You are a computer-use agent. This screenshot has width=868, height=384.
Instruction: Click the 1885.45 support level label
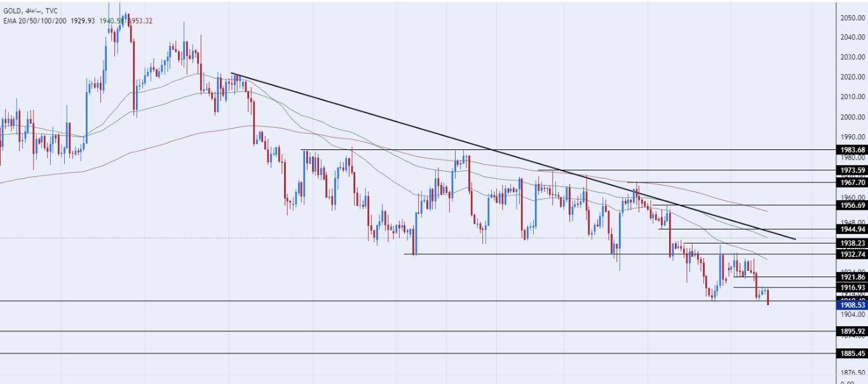pyautogui.click(x=852, y=353)
